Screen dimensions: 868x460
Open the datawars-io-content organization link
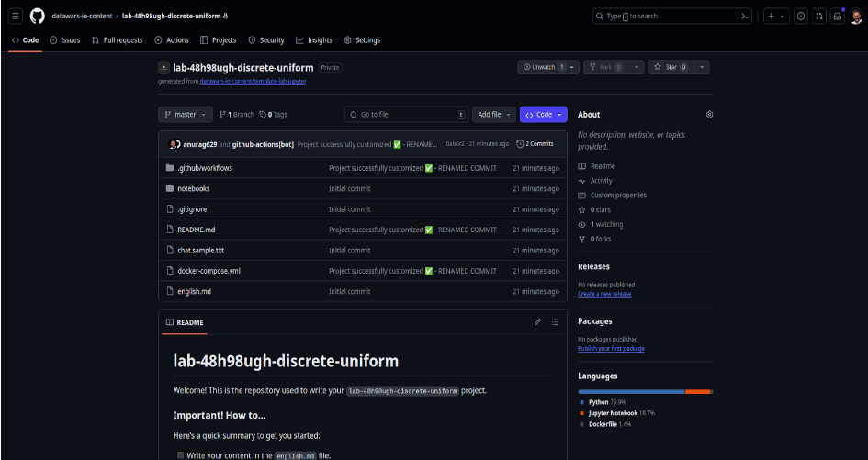click(x=82, y=16)
